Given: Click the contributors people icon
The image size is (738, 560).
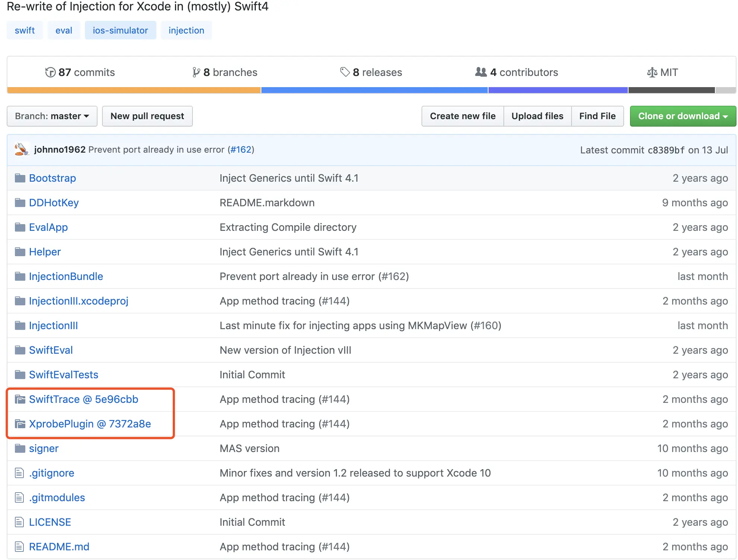Looking at the screenshot, I should click(x=481, y=72).
